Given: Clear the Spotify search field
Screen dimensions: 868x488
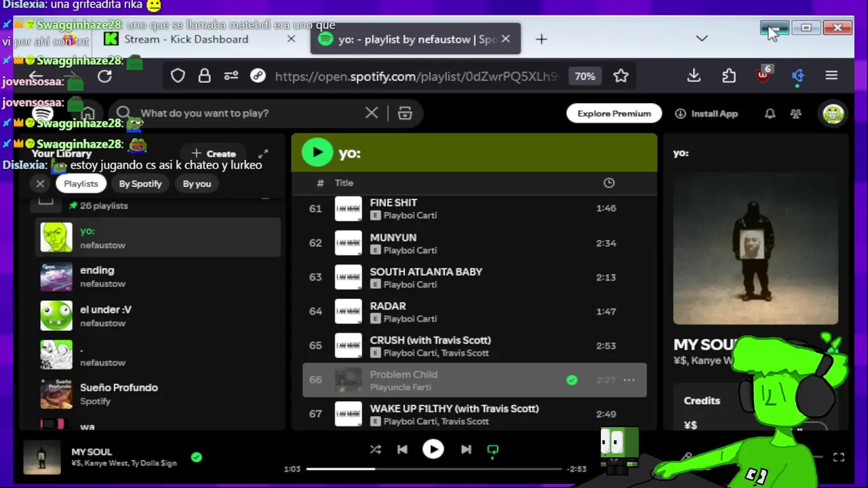Looking at the screenshot, I should pyautogui.click(x=372, y=113).
